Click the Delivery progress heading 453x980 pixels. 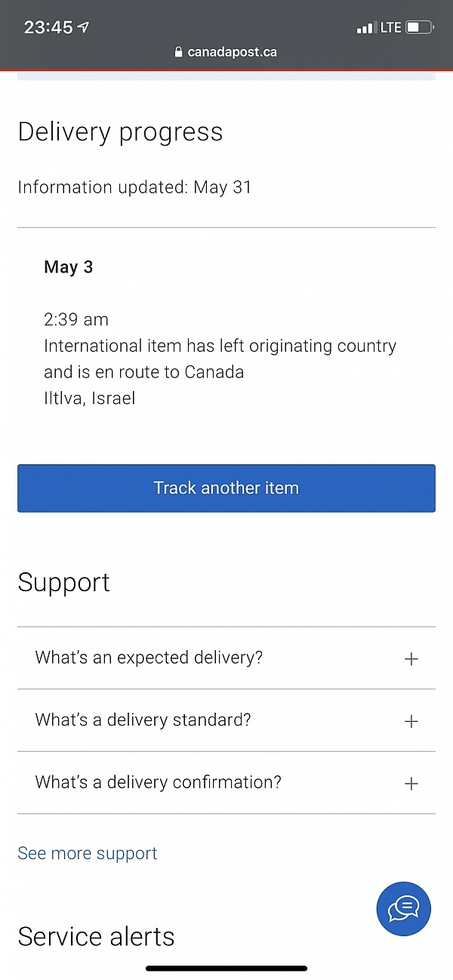120,132
